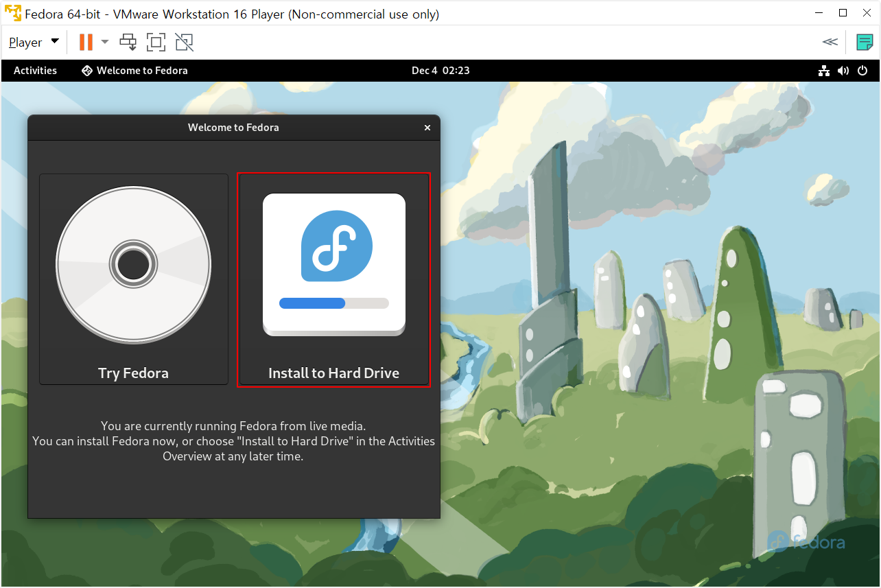The image size is (881, 588).
Task: Choose Try Fedora
Action: pos(134,279)
